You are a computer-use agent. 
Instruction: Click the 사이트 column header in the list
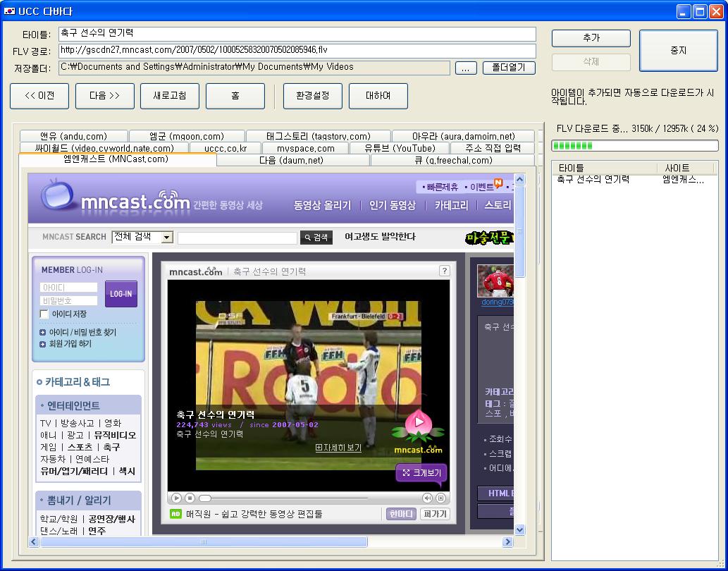pyautogui.click(x=686, y=168)
